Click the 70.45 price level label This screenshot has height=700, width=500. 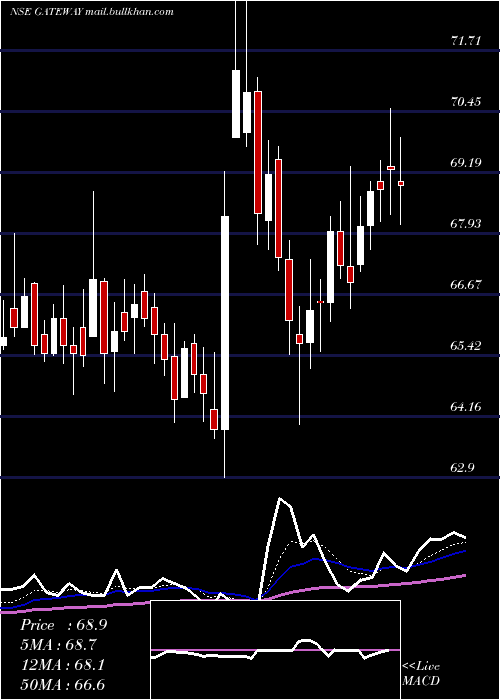pos(466,102)
